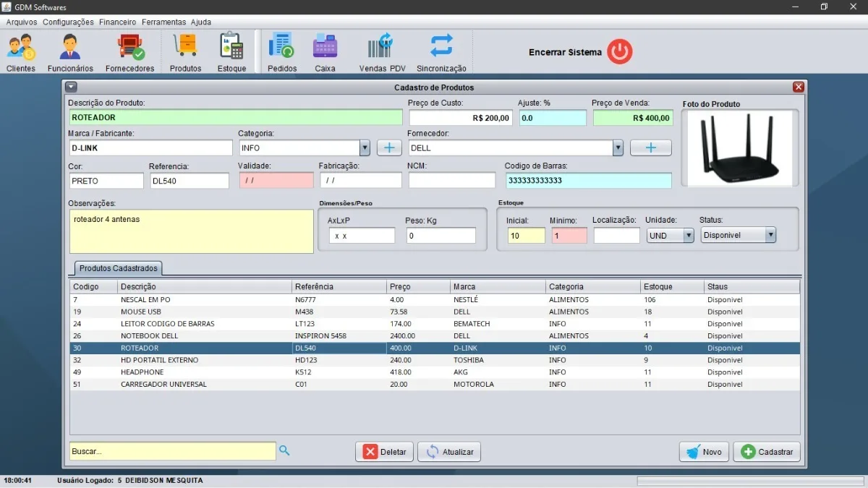Open the Unidade UND dropdown
Image resolution: width=868 pixels, height=488 pixels.
click(x=689, y=236)
